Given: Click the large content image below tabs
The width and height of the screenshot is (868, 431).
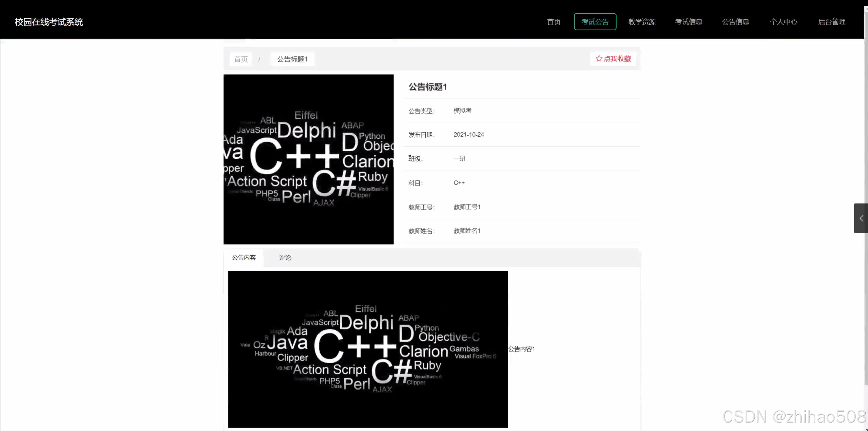Looking at the screenshot, I should click(368, 349).
